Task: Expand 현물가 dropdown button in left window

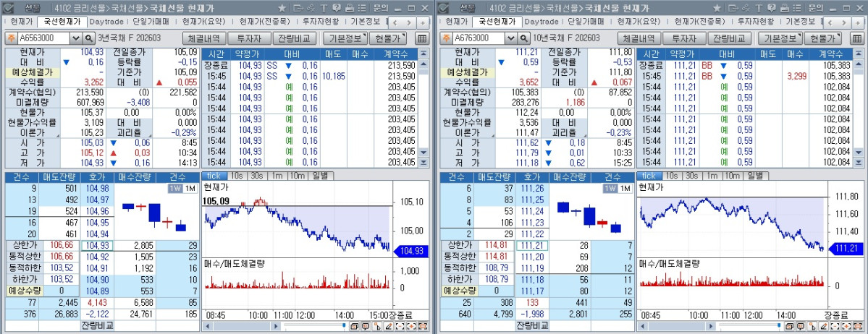Action: (x=387, y=38)
